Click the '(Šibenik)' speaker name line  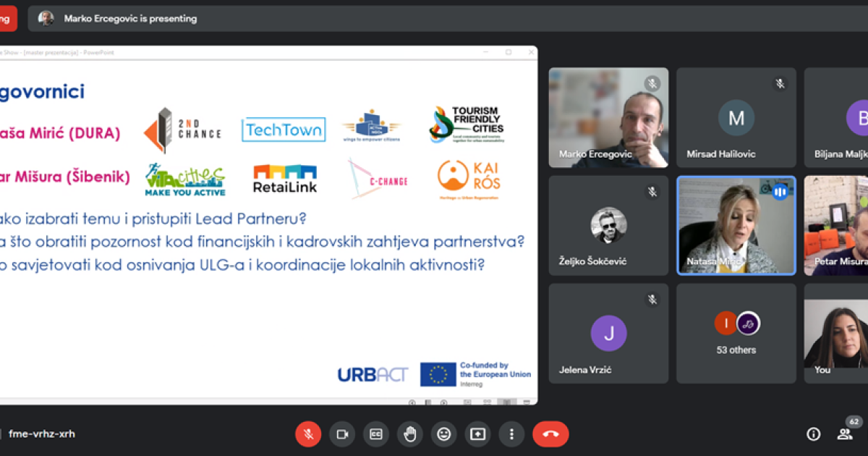pyautogui.click(x=65, y=177)
